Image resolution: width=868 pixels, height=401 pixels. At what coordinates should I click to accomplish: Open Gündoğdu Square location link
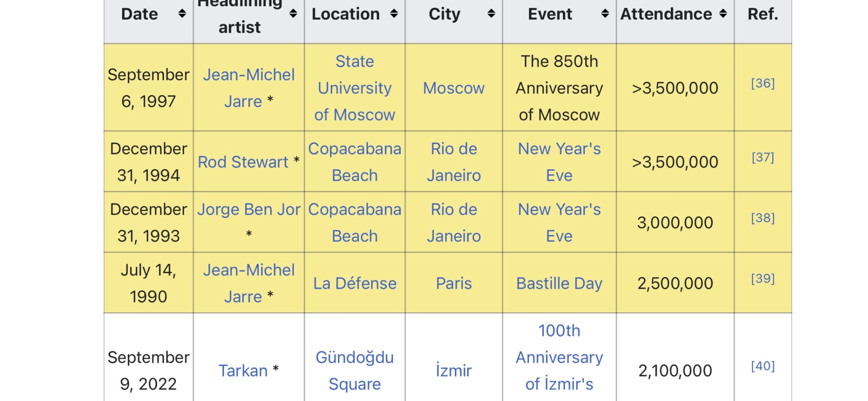[354, 370]
